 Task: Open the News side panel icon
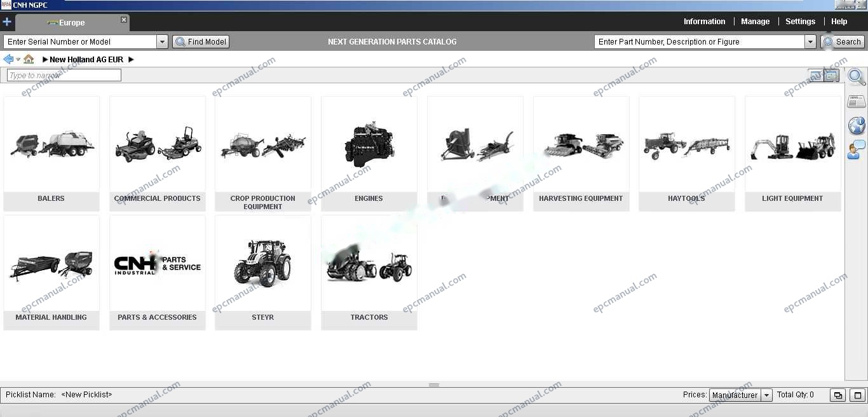[857, 102]
